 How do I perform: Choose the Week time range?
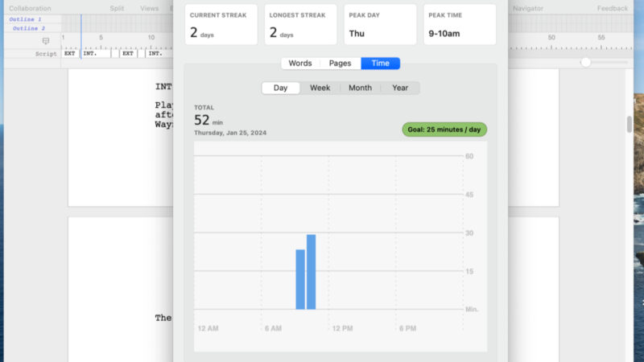pos(320,88)
